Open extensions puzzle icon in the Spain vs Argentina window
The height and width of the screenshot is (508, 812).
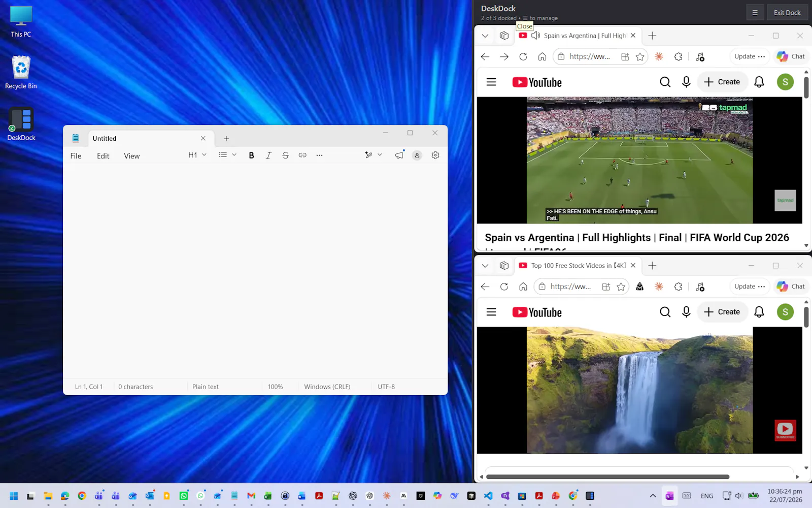pyautogui.click(x=679, y=57)
